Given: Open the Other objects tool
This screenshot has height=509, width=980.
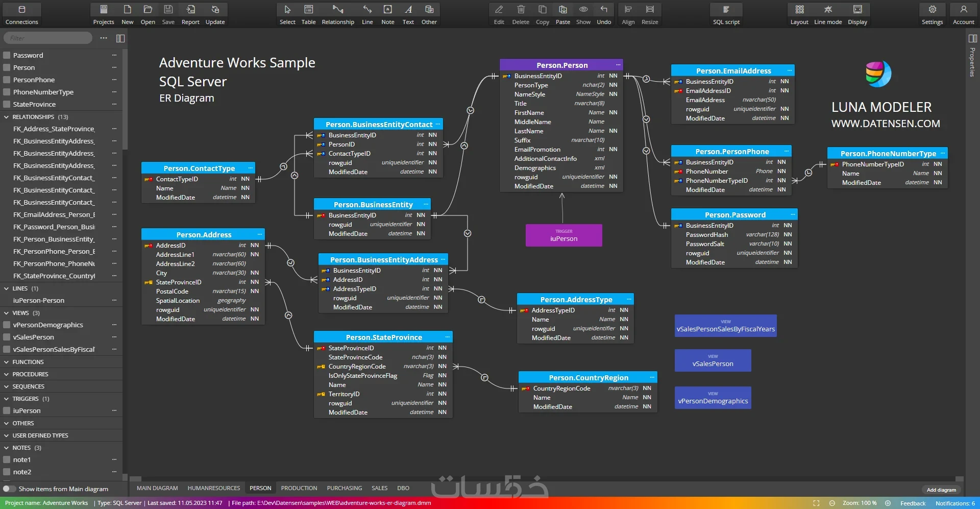Looking at the screenshot, I should (429, 14).
